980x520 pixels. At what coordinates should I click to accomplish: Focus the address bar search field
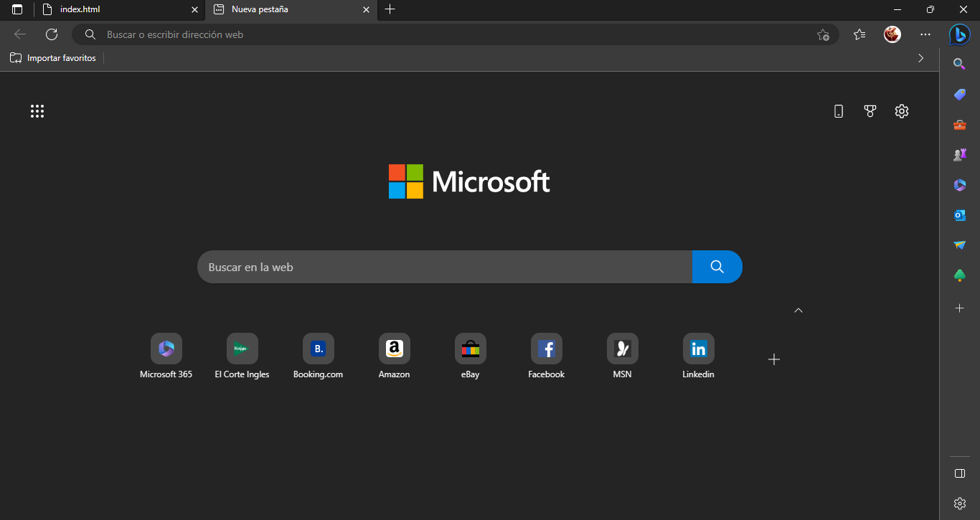(455, 34)
